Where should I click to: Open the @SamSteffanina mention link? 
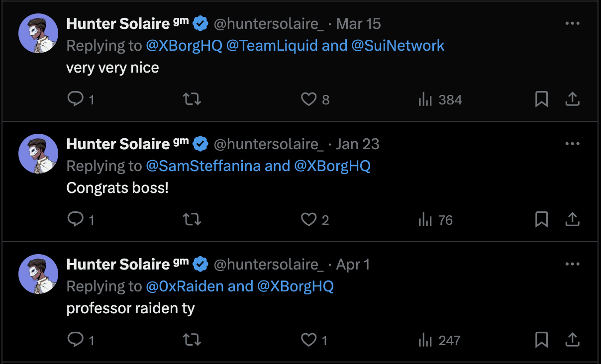pos(203,166)
